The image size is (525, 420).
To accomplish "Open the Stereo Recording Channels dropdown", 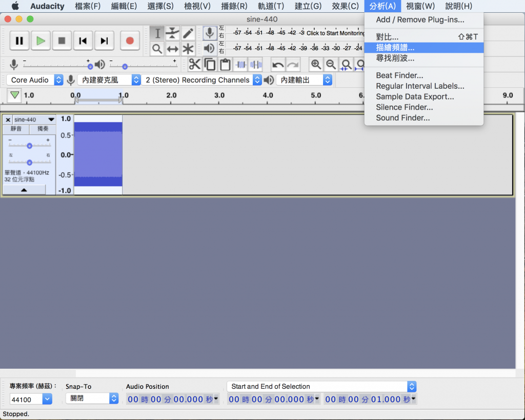I will 202,80.
